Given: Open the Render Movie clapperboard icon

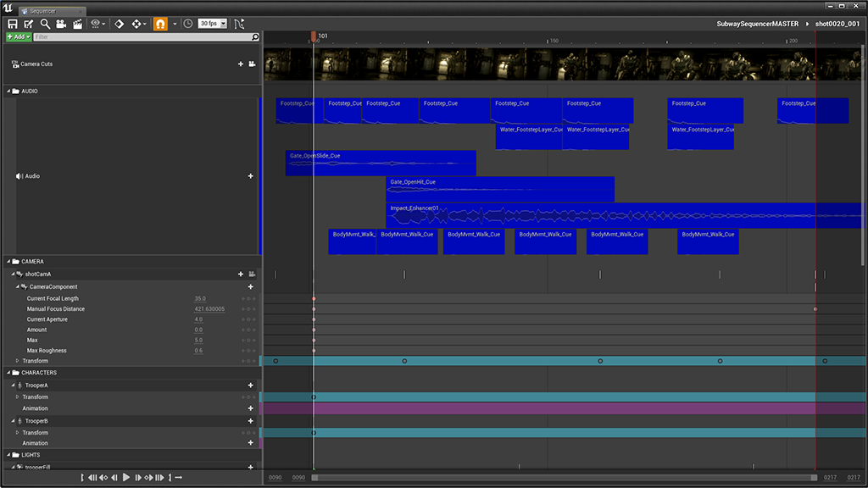Looking at the screenshot, I should pyautogui.click(x=77, y=24).
